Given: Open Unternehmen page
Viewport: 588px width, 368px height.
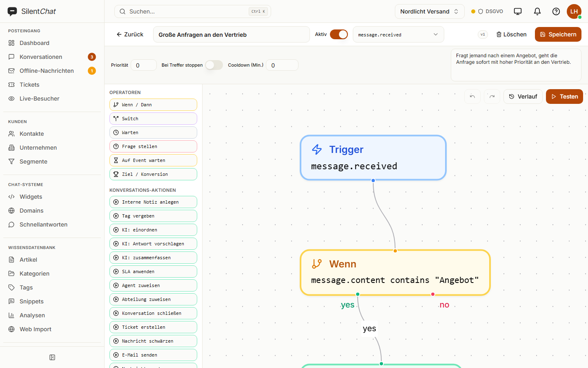Looking at the screenshot, I should pyautogui.click(x=52, y=148).
